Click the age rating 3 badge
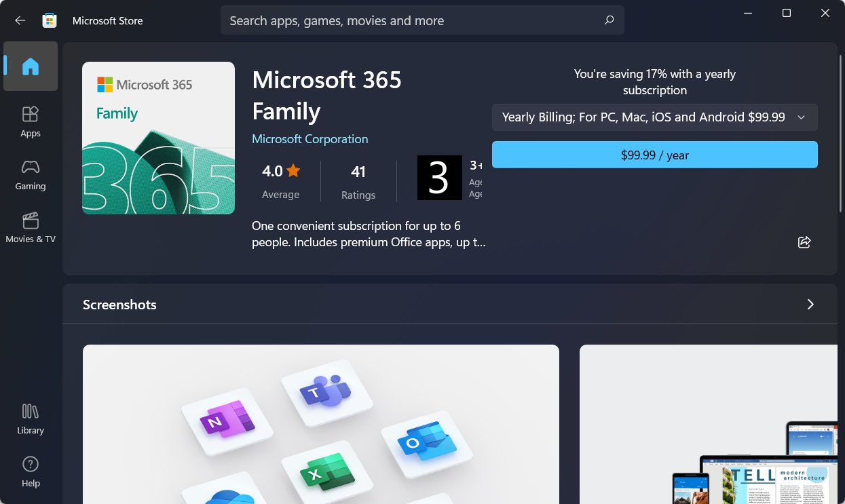 click(439, 178)
